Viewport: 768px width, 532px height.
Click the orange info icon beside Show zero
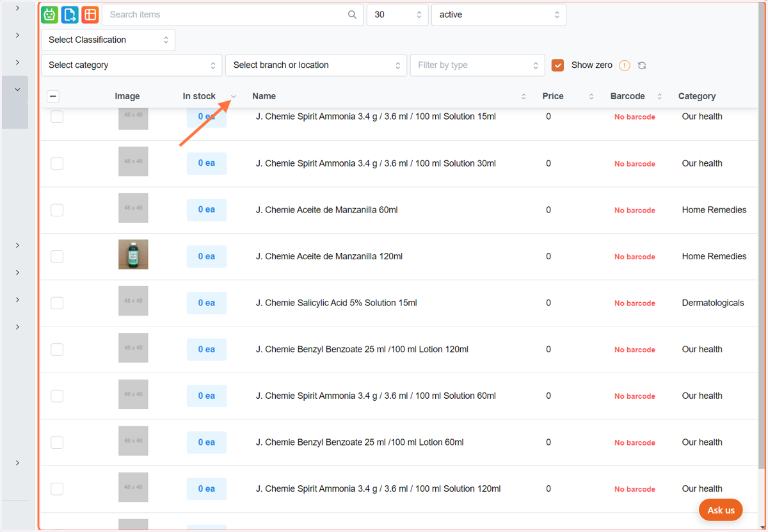625,65
